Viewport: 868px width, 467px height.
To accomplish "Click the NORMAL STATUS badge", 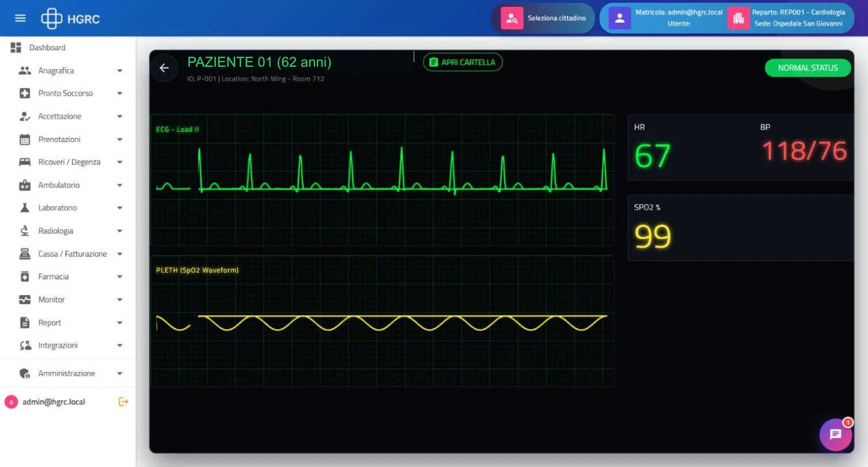I will tap(808, 68).
